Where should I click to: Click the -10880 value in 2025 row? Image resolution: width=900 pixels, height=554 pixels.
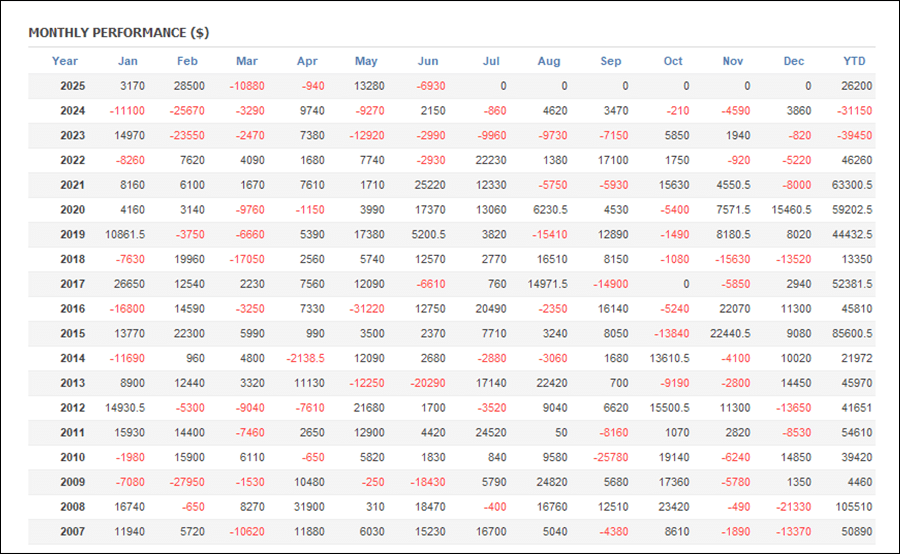247,86
